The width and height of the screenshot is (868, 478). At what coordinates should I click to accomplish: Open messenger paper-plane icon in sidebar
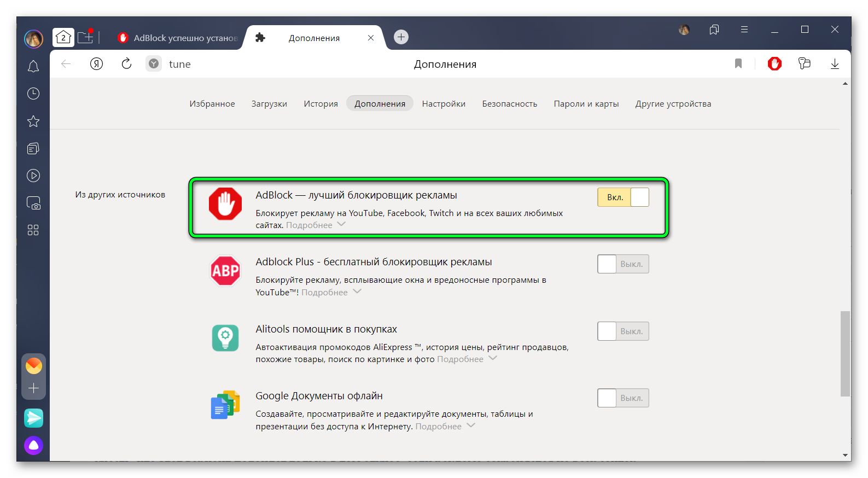point(34,418)
